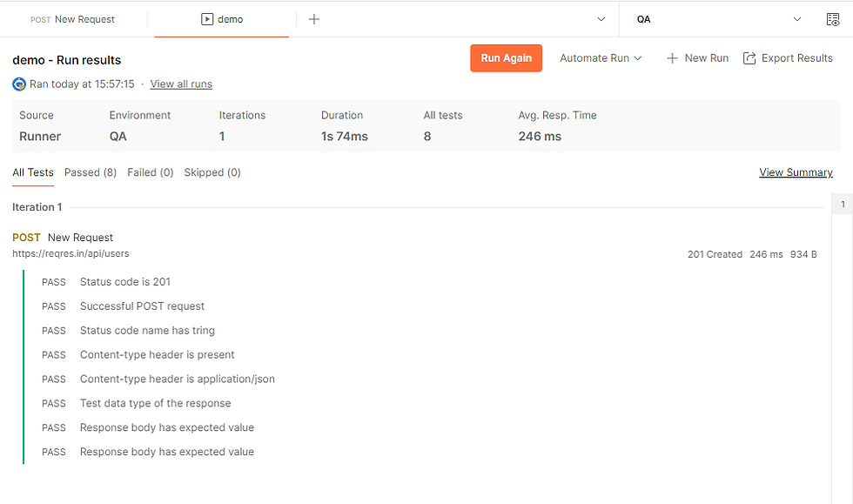Open the environment quick look icon
This screenshot has height=504, width=853.
tap(832, 20)
